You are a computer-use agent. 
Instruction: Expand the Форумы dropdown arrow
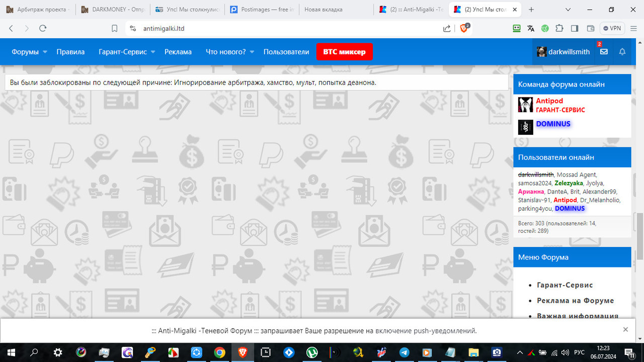[x=45, y=52]
